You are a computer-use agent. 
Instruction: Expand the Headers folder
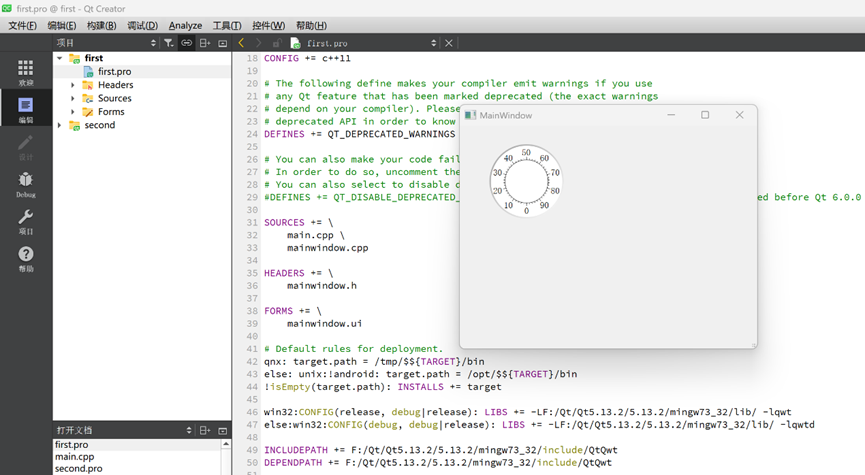[x=73, y=85]
